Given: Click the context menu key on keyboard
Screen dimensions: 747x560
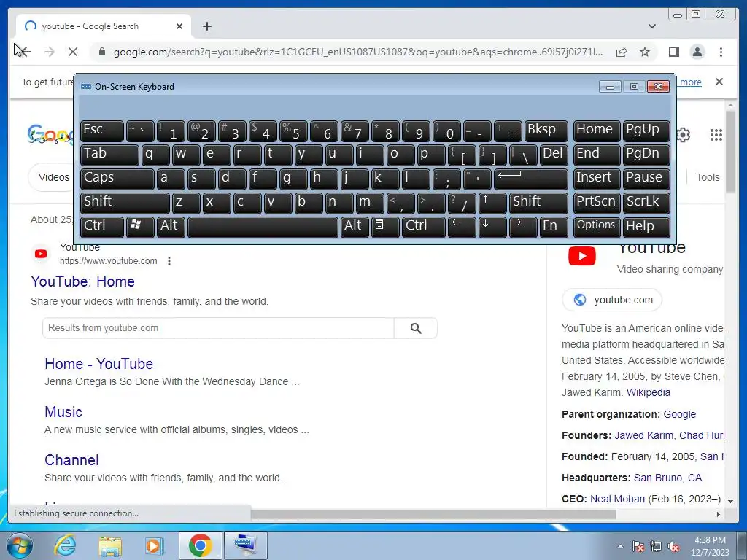Looking at the screenshot, I should click(x=385, y=226).
